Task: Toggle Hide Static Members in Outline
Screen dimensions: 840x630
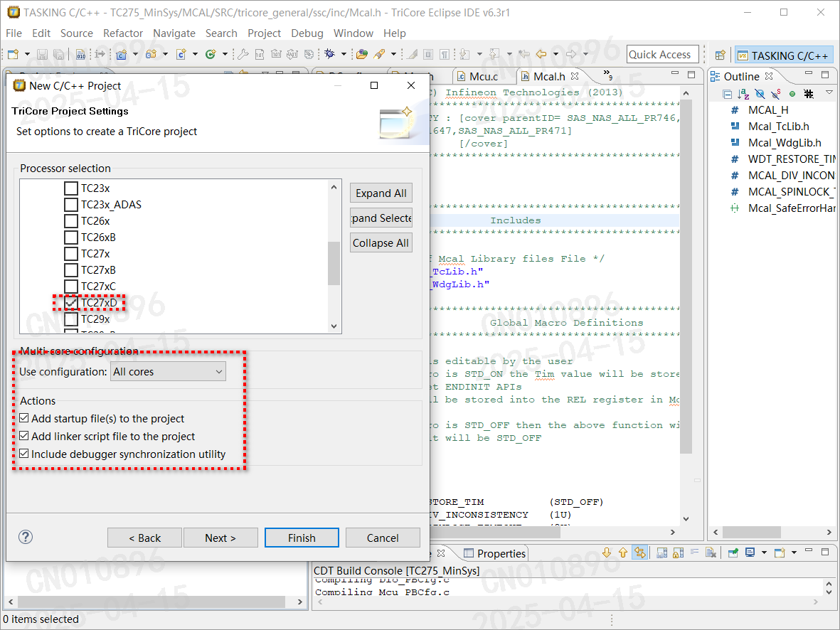Action: 776,94
